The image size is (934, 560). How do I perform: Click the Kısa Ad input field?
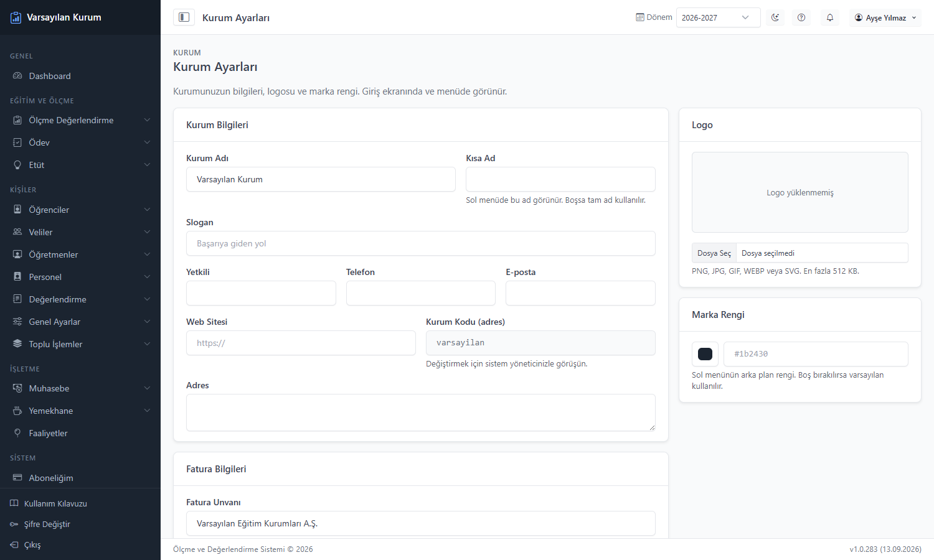tap(560, 179)
